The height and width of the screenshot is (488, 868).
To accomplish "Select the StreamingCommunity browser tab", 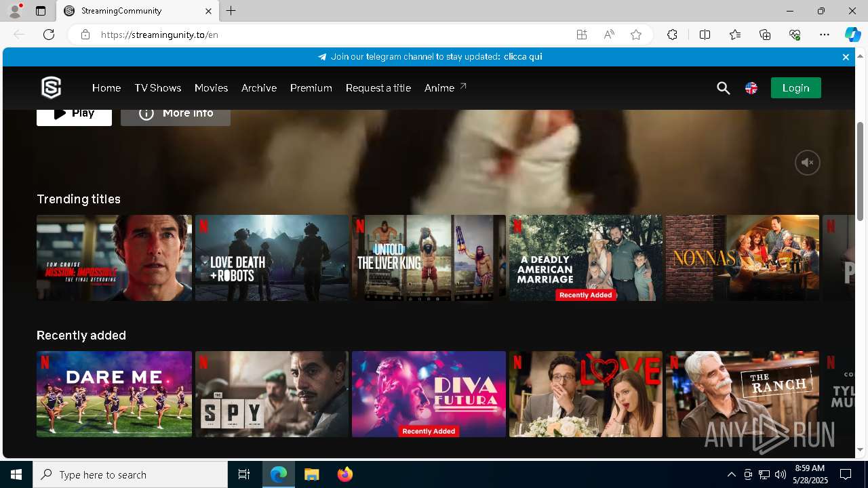I will (137, 11).
